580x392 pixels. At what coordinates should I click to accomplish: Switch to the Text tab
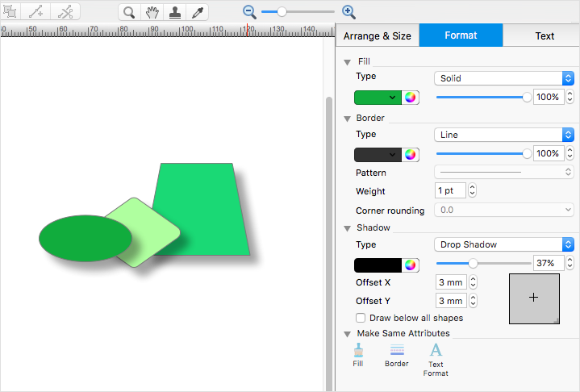pyautogui.click(x=545, y=36)
